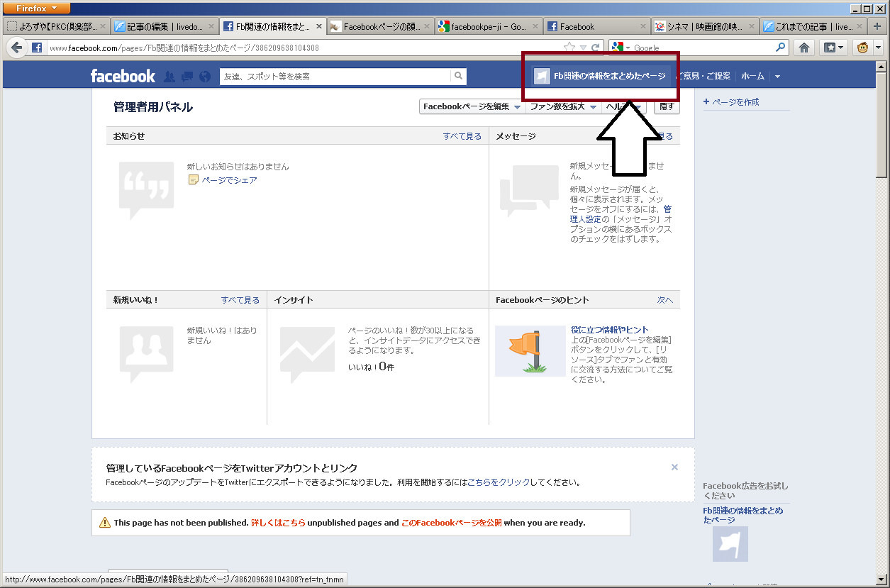Click the magnifier button in Facebook search
The width and height of the screenshot is (890, 588).
click(x=459, y=76)
